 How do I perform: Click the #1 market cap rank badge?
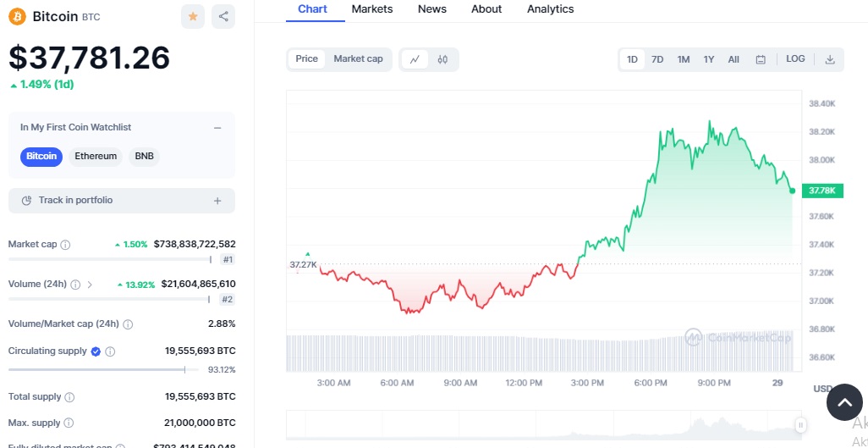228,259
